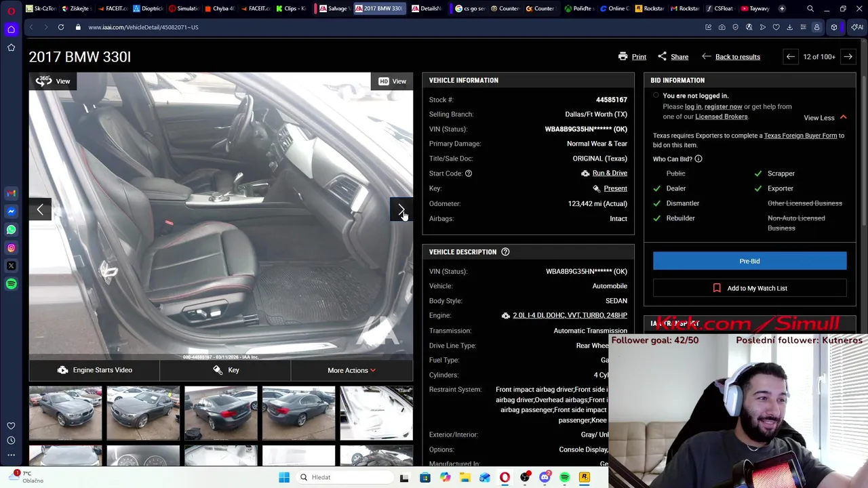
Task: Open weather widget in taskbar
Action: (26, 476)
